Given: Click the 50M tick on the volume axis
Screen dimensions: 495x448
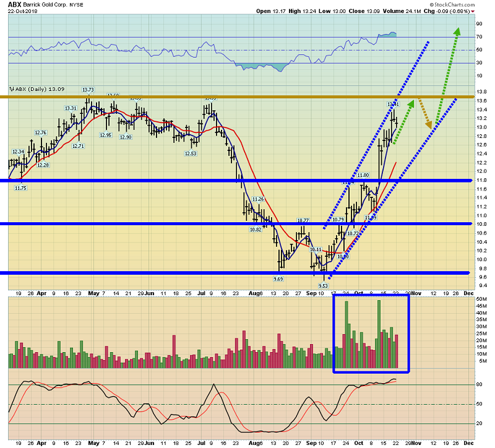Looking at the screenshot, I should [481, 299].
